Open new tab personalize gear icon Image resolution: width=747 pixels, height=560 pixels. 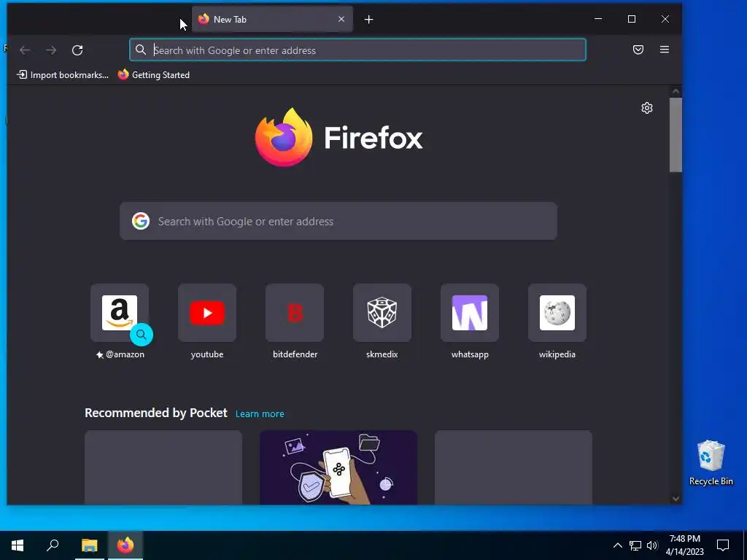(x=647, y=108)
